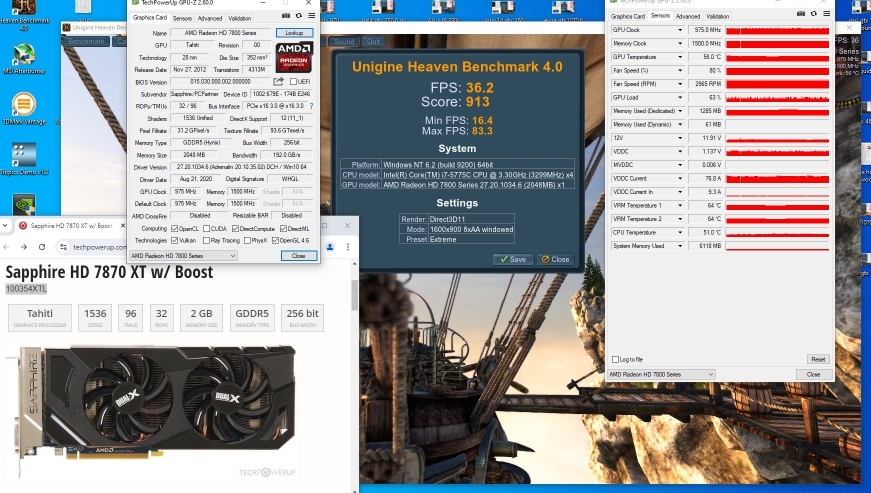Open NVIDIA desktop shortcut icon

coord(24,204)
